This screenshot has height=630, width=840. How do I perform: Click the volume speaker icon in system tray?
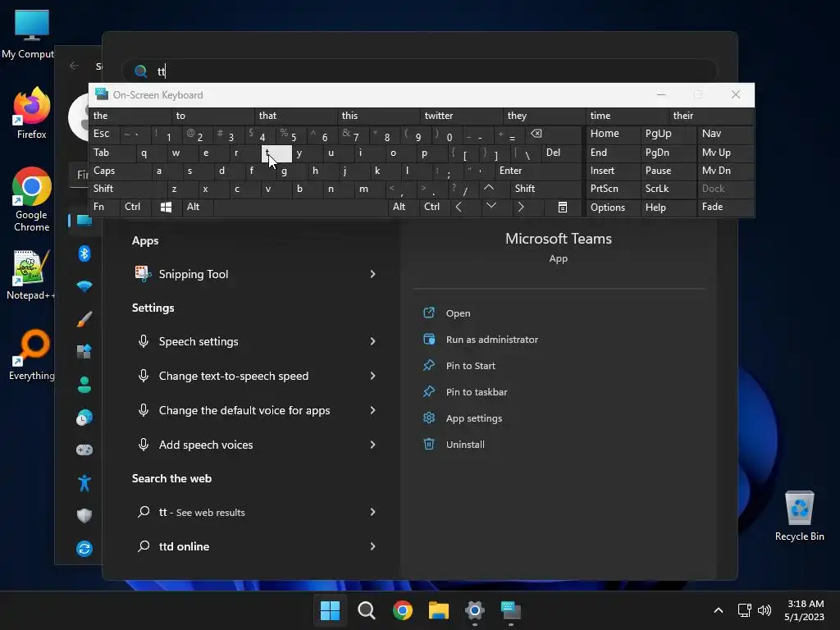765,610
